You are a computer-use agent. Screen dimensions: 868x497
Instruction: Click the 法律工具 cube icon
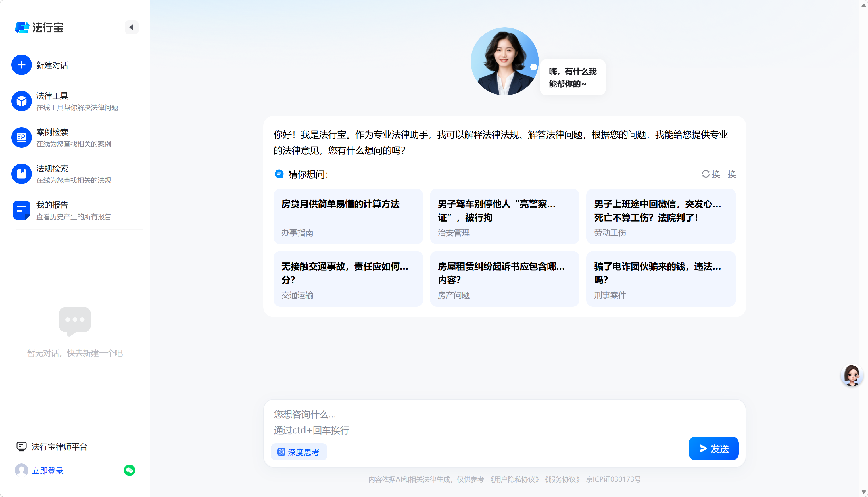tap(22, 101)
